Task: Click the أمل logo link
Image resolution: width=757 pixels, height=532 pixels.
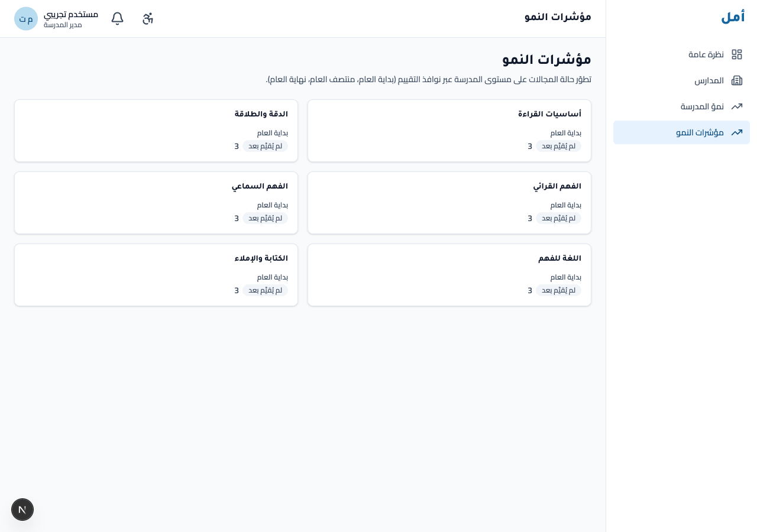Action: coord(733,17)
